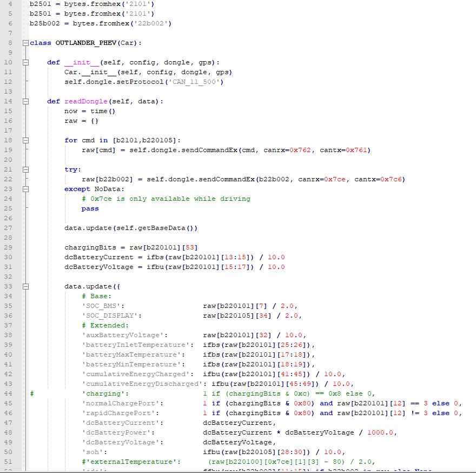The width and height of the screenshot is (476, 473).
Task: Collapse the 'except NoData' block fold
Action: click(x=25, y=189)
